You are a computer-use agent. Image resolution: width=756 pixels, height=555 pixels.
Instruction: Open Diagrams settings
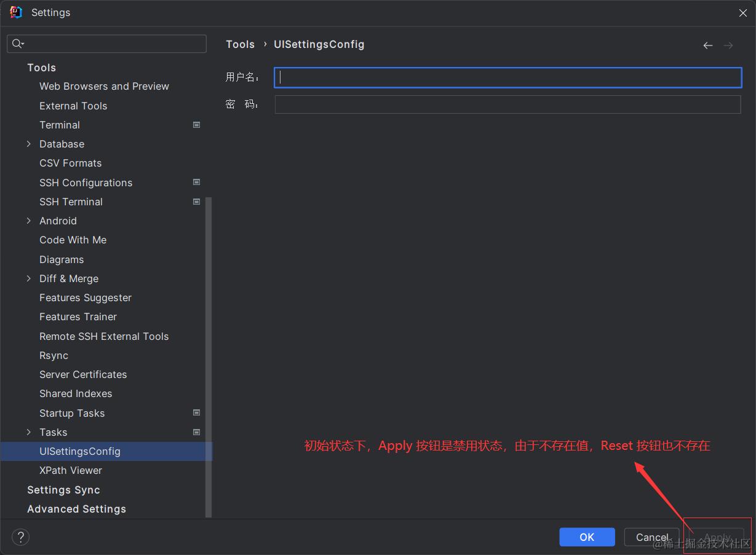coord(62,259)
